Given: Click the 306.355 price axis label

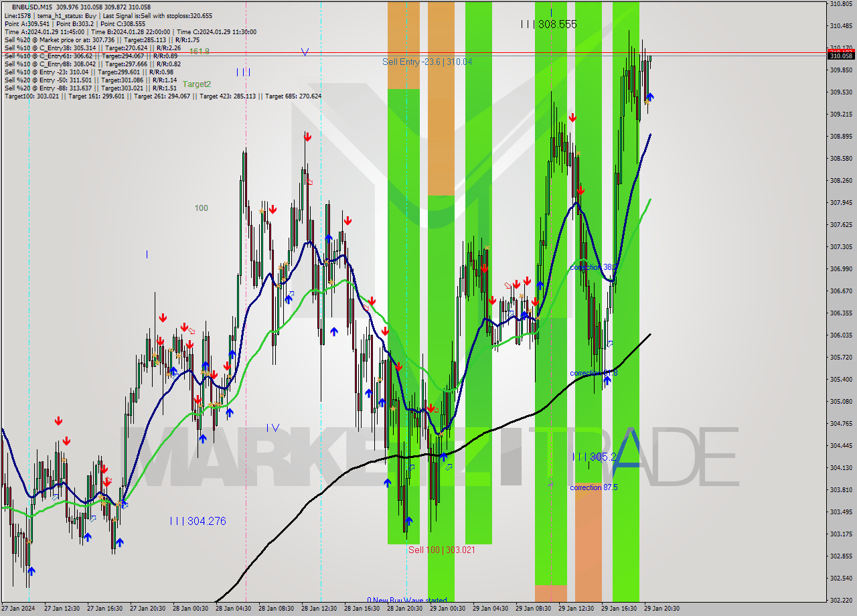Looking at the screenshot, I should pyautogui.click(x=841, y=313).
